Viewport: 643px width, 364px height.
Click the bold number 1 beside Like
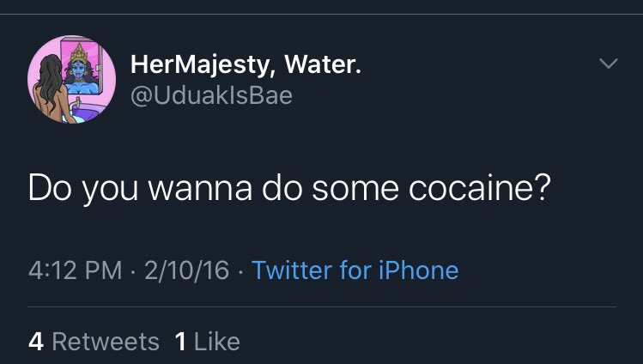(x=180, y=341)
